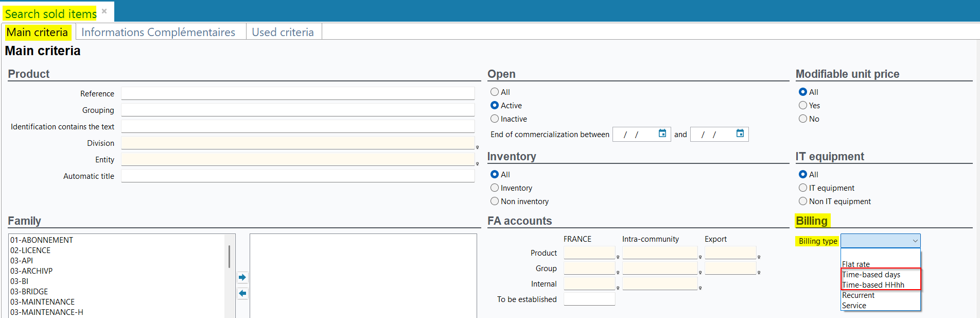980x318 pixels.
Task: Select Inactive in the Open section
Action: click(x=495, y=119)
